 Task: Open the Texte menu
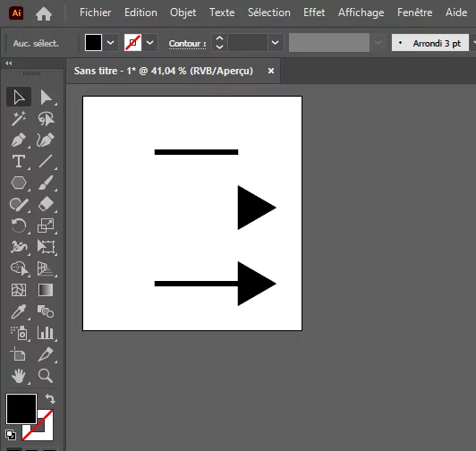pyautogui.click(x=222, y=13)
